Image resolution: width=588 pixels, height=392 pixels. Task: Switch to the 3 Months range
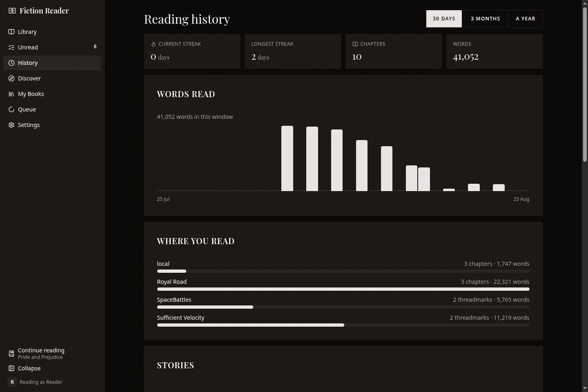tap(486, 19)
